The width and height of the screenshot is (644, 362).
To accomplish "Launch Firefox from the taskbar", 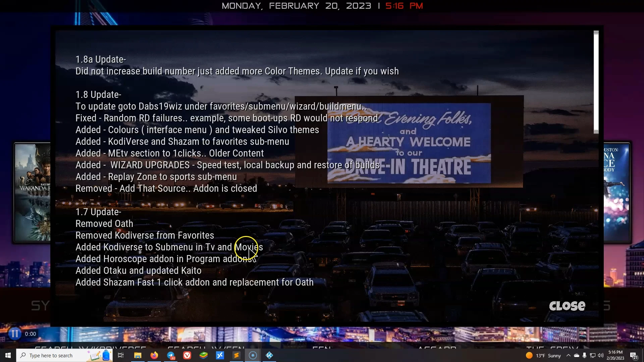I will (154, 355).
